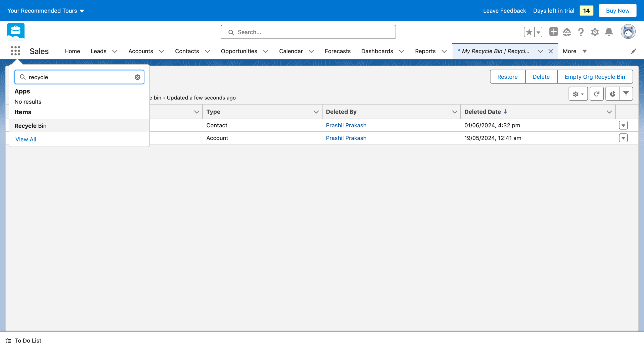The height and width of the screenshot is (349, 644).
Task: Clear the recycle search text
Action: [x=137, y=77]
